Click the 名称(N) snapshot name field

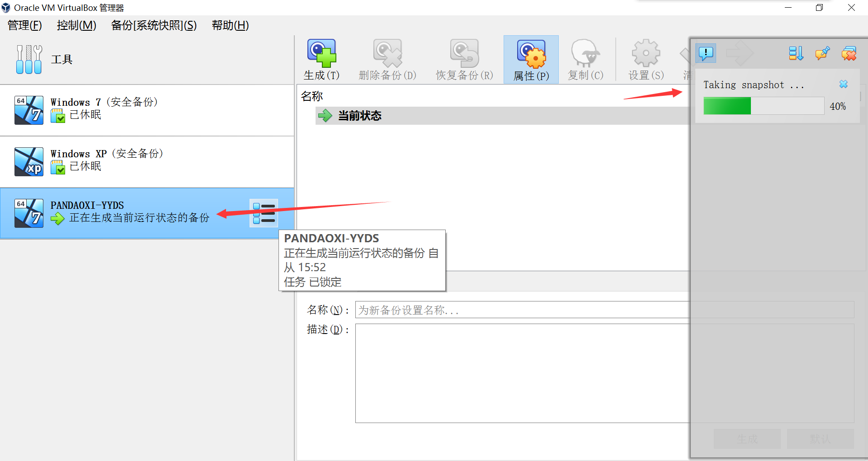point(520,310)
